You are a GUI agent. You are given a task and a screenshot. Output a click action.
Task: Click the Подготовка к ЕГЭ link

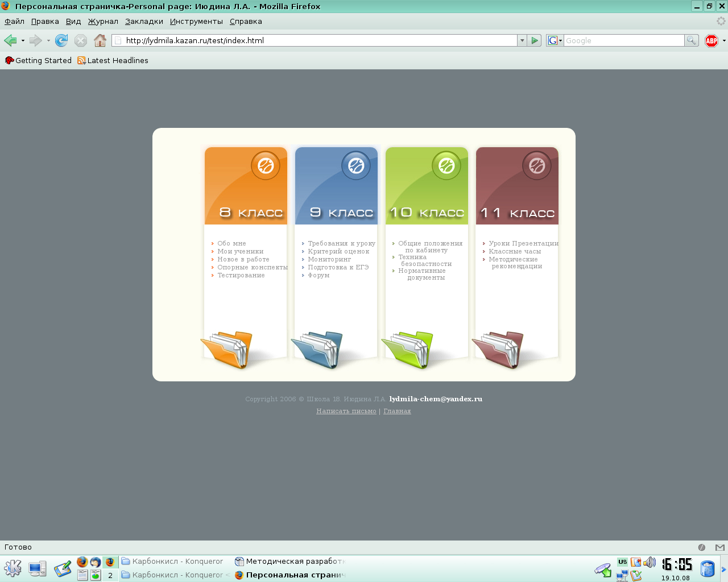pos(338,267)
